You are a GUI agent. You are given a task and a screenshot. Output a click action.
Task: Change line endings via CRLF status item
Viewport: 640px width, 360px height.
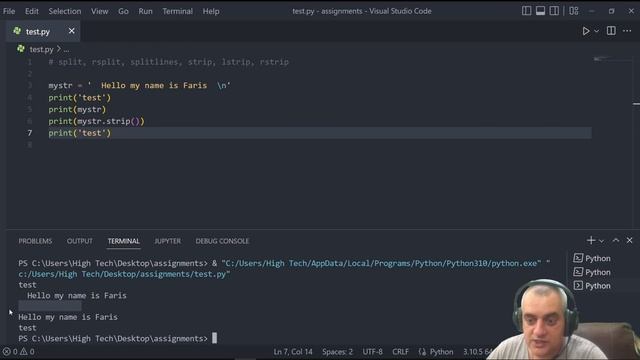coord(400,351)
